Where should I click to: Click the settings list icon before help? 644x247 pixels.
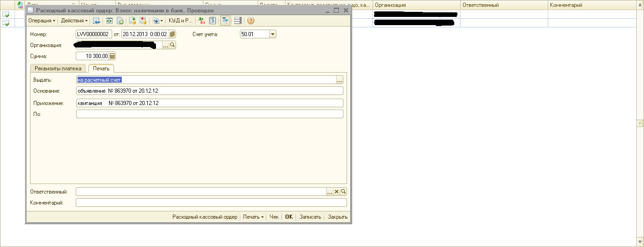238,21
